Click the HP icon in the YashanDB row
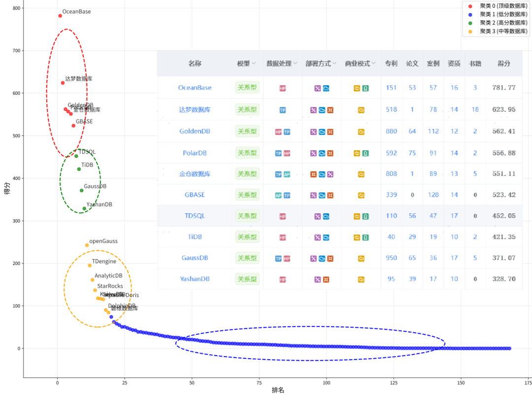532x395 pixels. coord(283,280)
